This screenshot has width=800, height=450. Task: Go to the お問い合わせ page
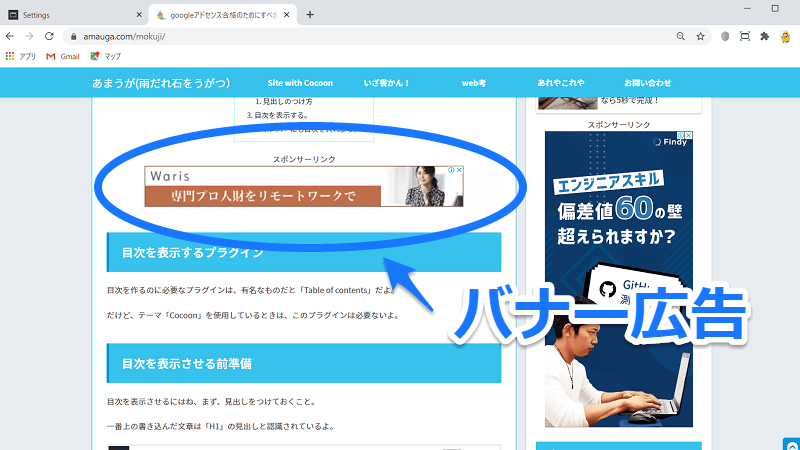click(x=647, y=83)
